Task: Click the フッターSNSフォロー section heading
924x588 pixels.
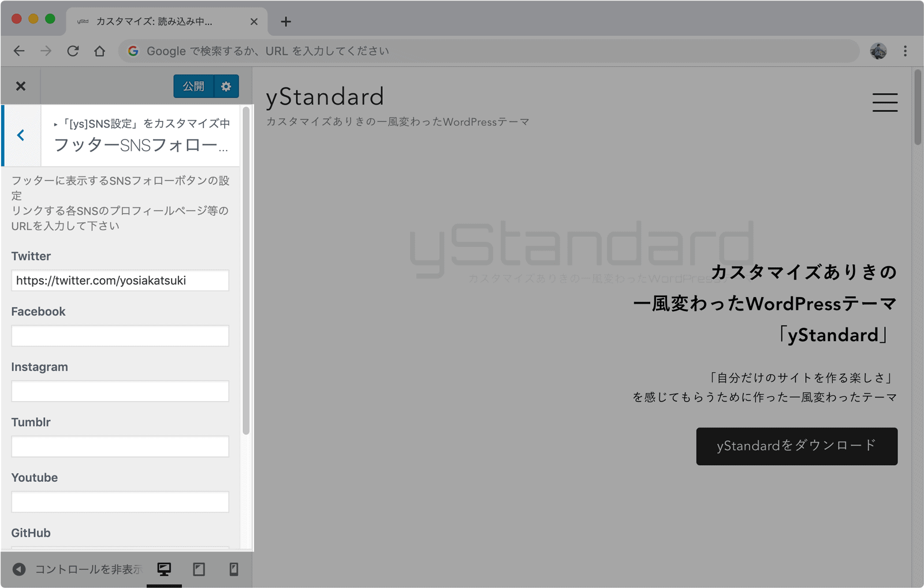Action: tap(141, 145)
